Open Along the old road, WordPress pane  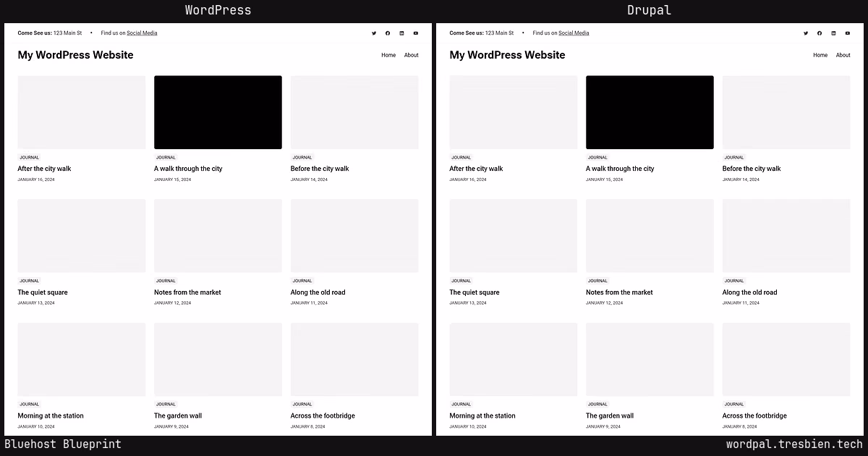click(318, 292)
